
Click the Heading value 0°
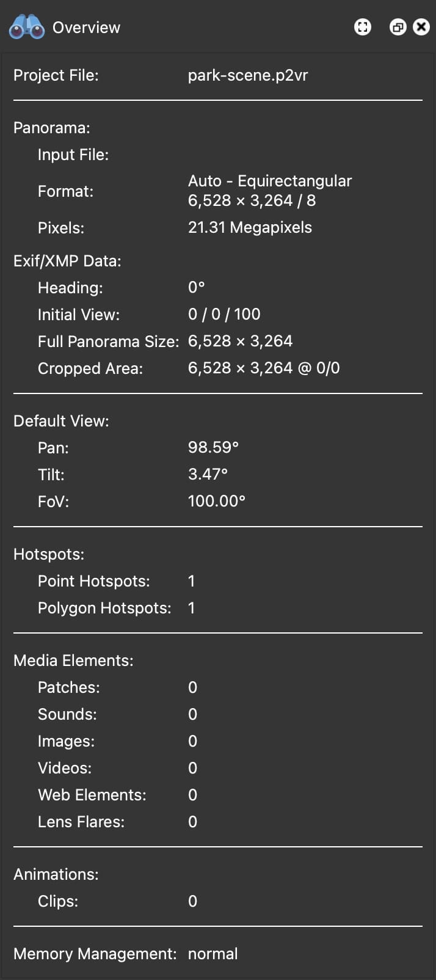click(x=197, y=287)
